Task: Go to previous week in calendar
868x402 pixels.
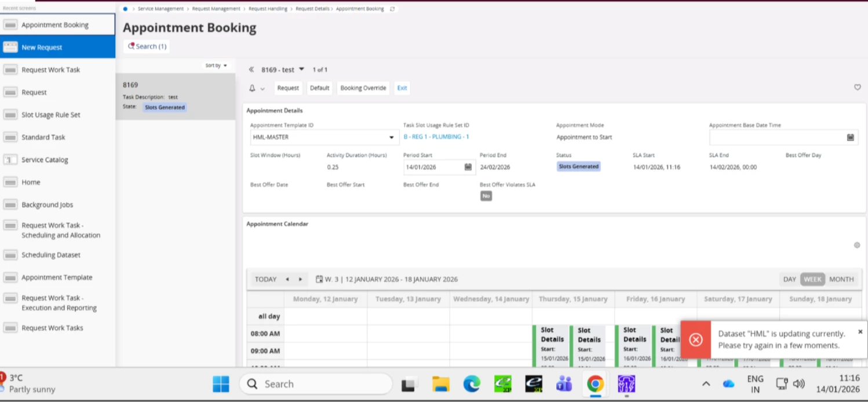Action: coord(287,279)
